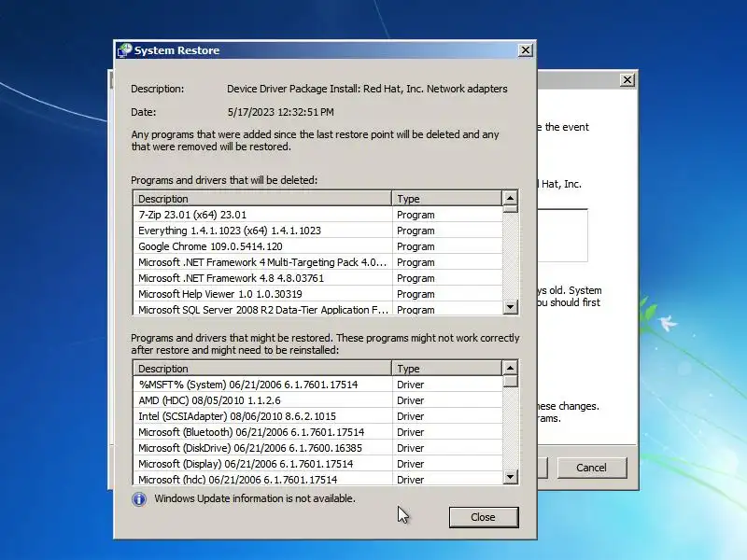Select the 7-Zip 23.01 (x64) row
Screen dimensions: 747x560
(318, 215)
